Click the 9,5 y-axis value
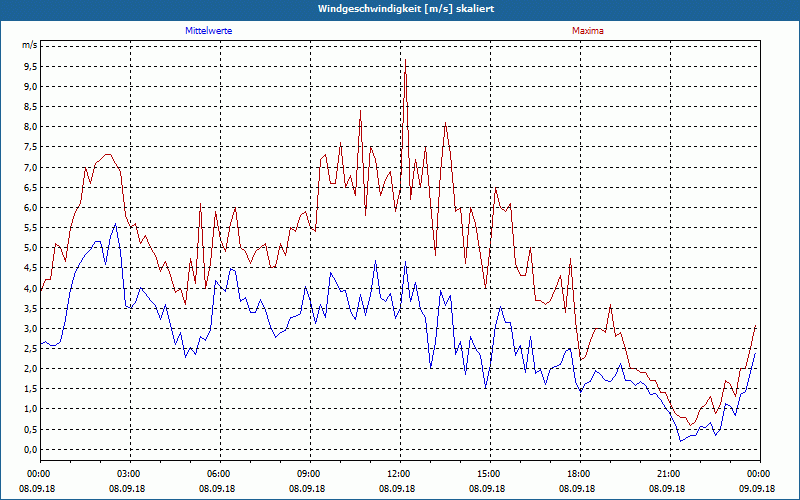Viewport: 800px width, 500px height. click(30, 66)
